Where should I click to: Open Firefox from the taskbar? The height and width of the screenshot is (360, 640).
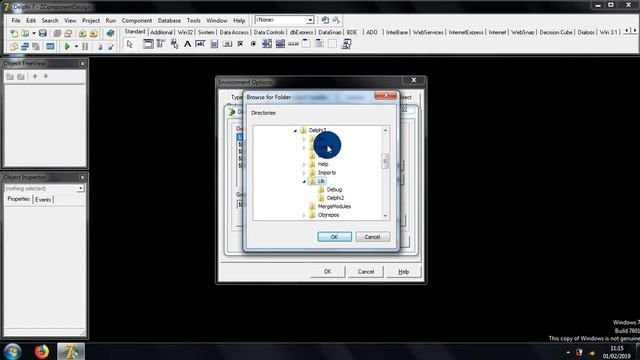pos(41,351)
